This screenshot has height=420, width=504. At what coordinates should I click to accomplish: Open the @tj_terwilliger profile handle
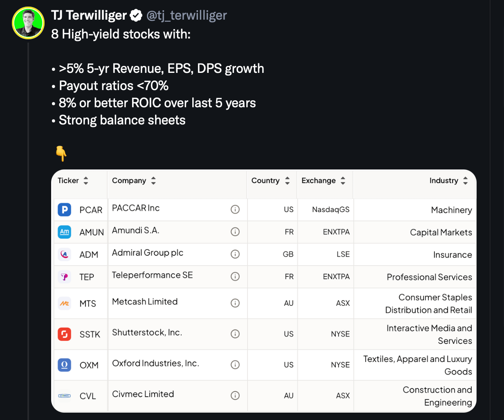[186, 16]
